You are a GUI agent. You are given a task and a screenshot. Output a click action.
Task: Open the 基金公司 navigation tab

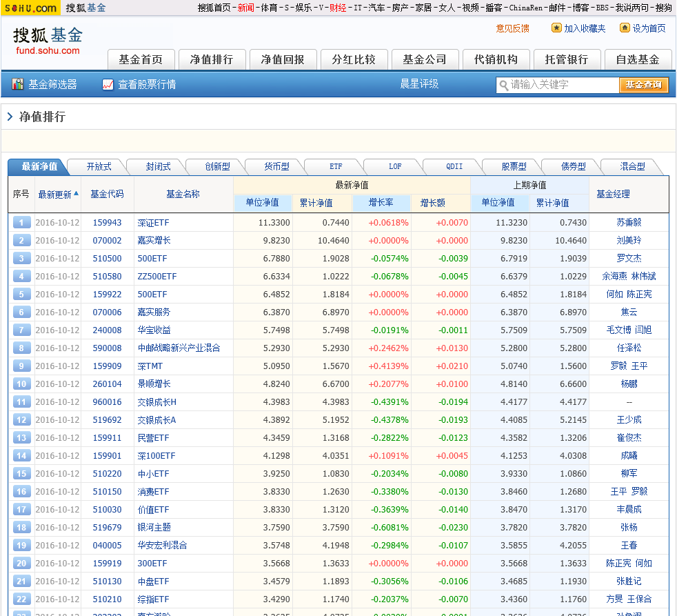coord(425,59)
